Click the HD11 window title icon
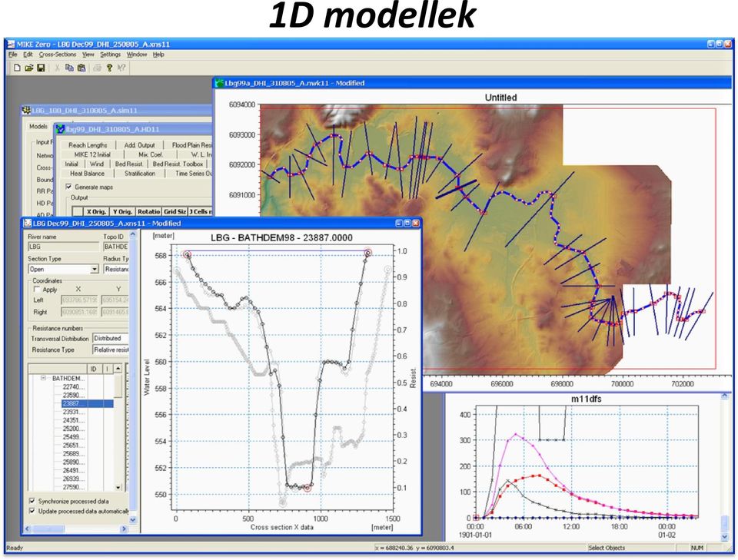Viewport: 738px width, 560px height. pos(60,129)
